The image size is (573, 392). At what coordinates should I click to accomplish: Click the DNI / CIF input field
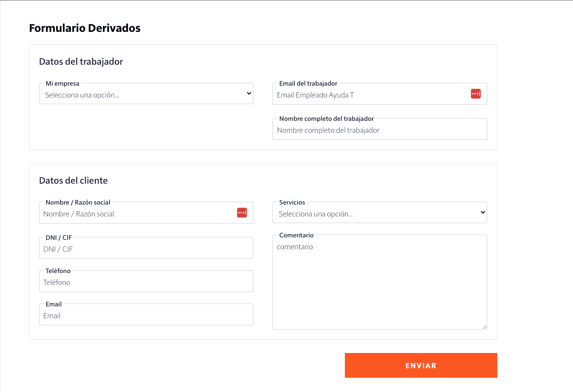pos(146,248)
